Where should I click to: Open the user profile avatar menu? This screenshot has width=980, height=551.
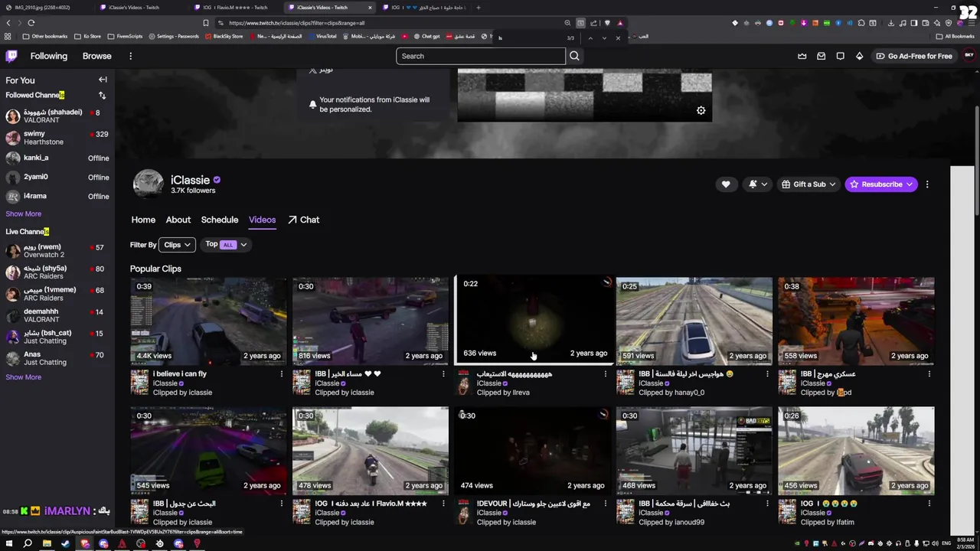pyautogui.click(x=969, y=56)
